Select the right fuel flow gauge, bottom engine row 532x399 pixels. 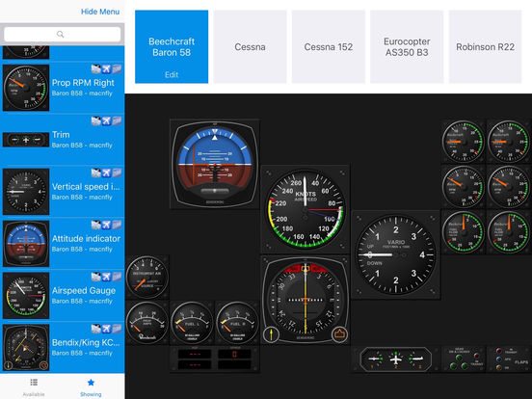pos(509,231)
